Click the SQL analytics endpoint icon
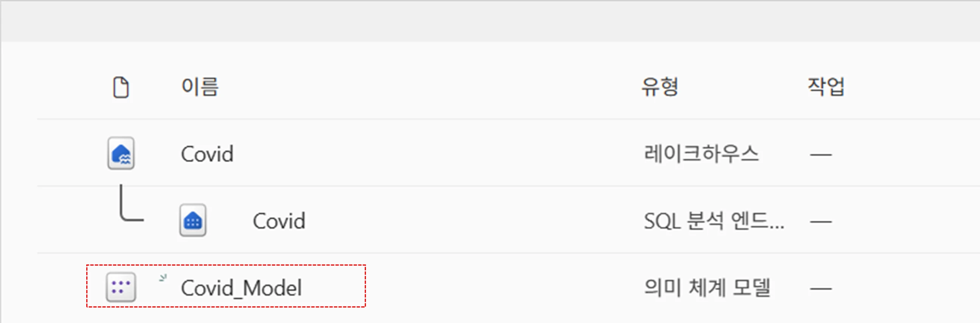Image resolution: width=980 pixels, height=323 pixels. 193,220
